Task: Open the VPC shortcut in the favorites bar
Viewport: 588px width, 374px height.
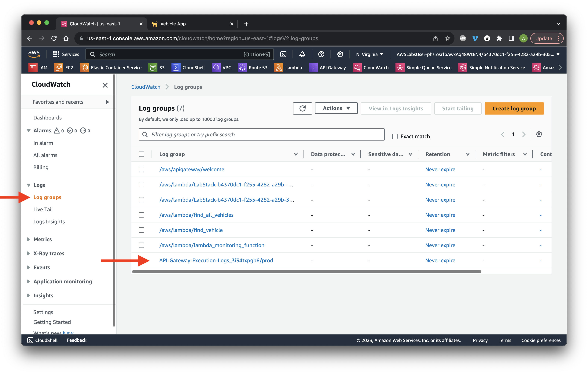Action: coord(222,68)
